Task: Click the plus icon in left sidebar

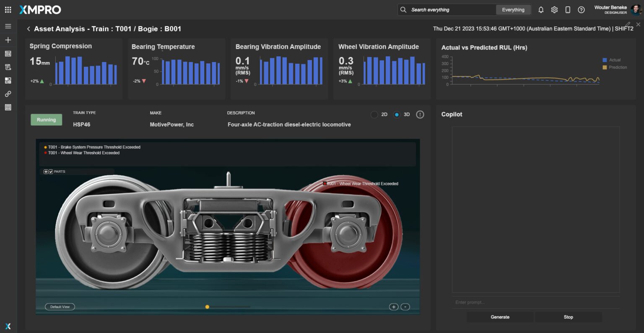Action: (8, 40)
